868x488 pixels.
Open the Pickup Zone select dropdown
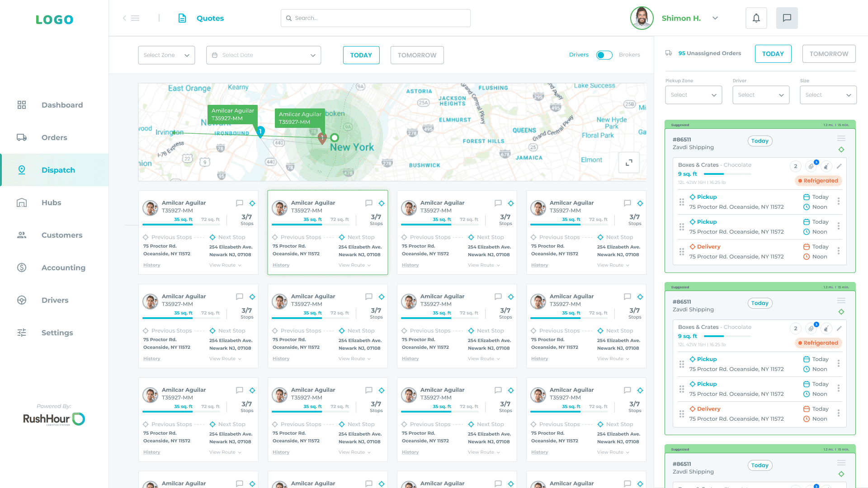point(693,95)
